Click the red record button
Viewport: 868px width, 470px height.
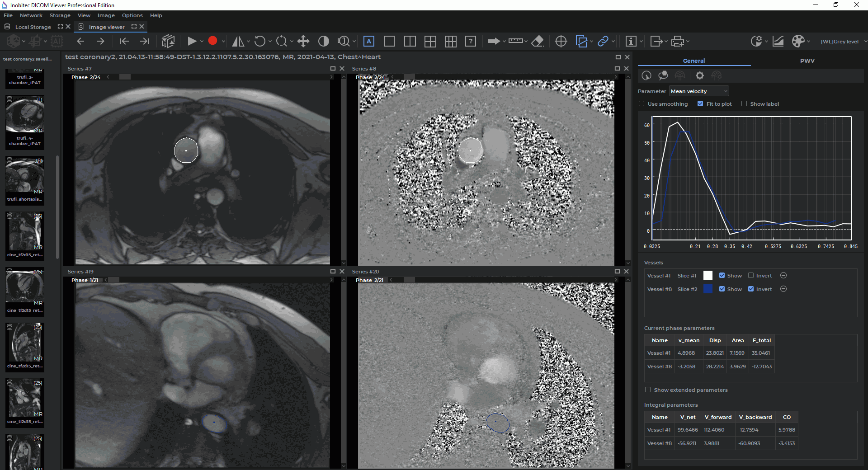[212, 41]
